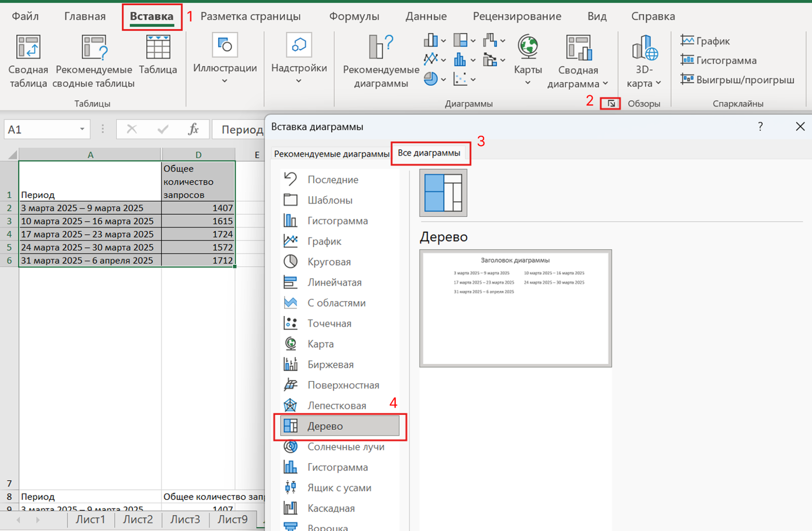This screenshot has height=531, width=812.
Task: Expand the Иллюстрации dropdown
Action: coord(225,81)
